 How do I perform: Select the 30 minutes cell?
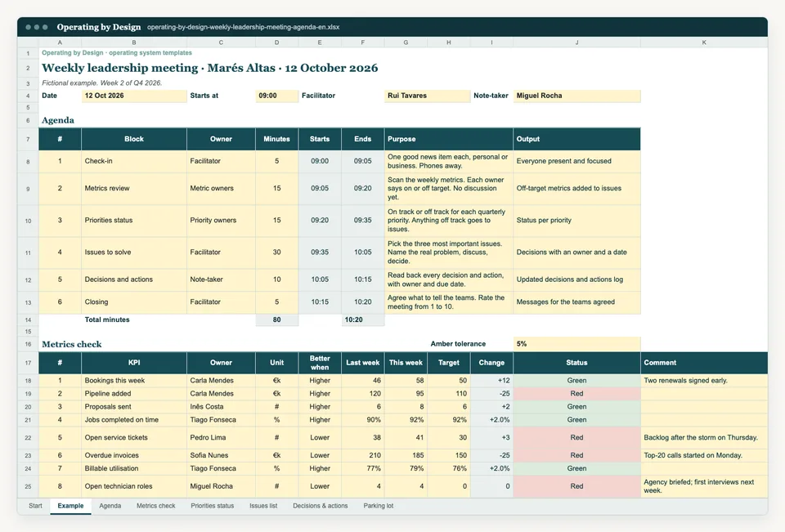(277, 253)
